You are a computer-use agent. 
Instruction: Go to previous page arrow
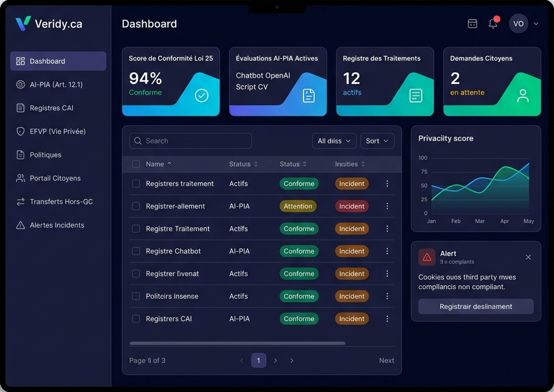coord(242,360)
